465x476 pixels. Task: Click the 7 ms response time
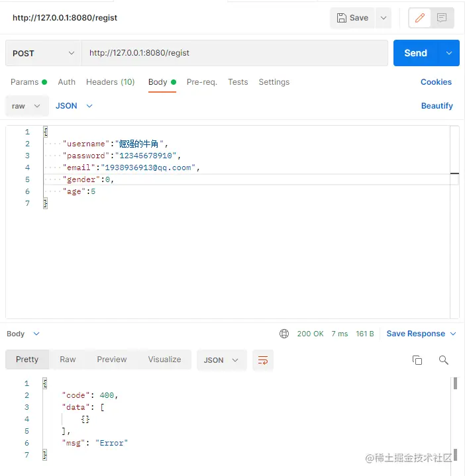[340, 334]
